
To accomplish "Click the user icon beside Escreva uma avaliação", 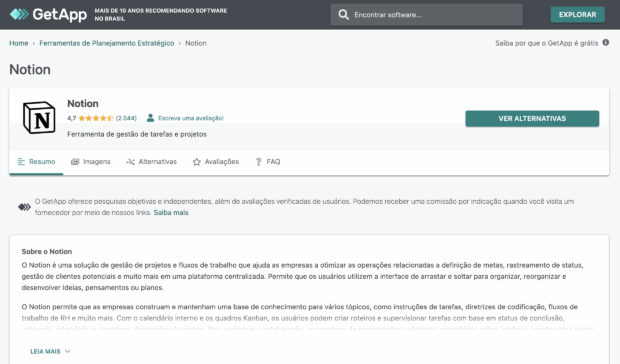I will pos(150,118).
